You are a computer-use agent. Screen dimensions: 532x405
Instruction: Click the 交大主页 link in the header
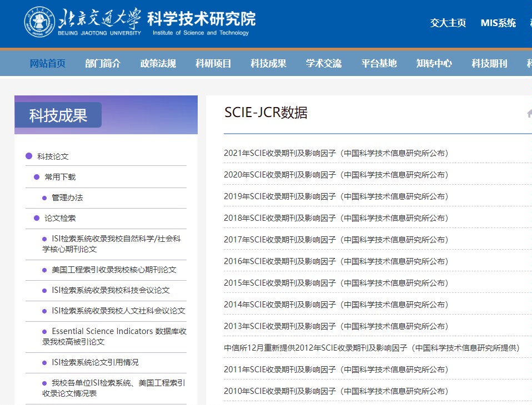click(448, 23)
